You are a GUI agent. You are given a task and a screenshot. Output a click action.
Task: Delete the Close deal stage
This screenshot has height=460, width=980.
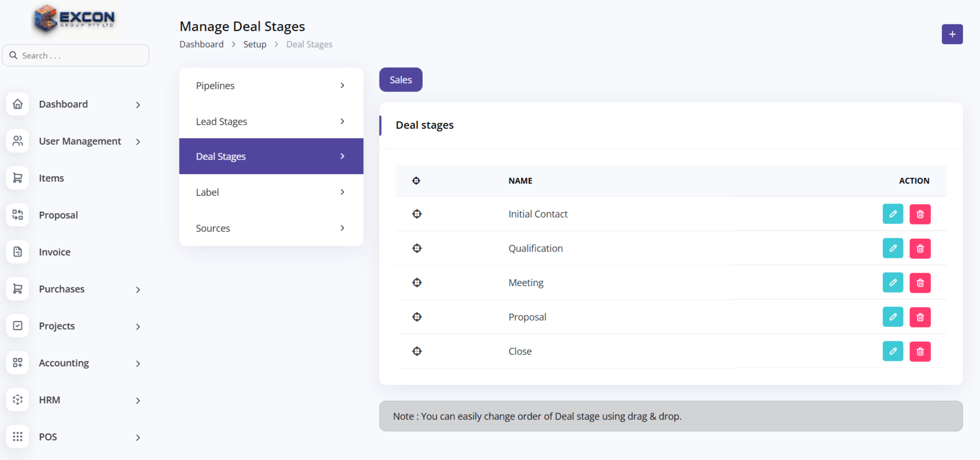click(920, 351)
